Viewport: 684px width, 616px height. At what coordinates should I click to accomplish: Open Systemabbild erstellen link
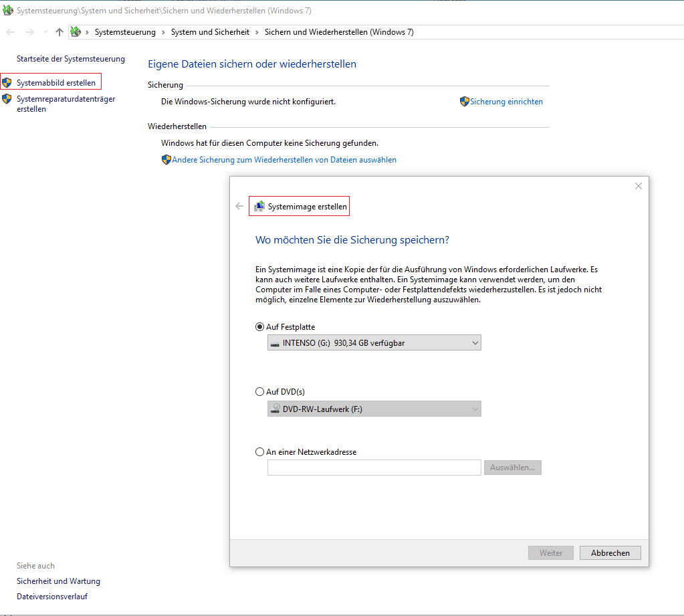(x=56, y=82)
